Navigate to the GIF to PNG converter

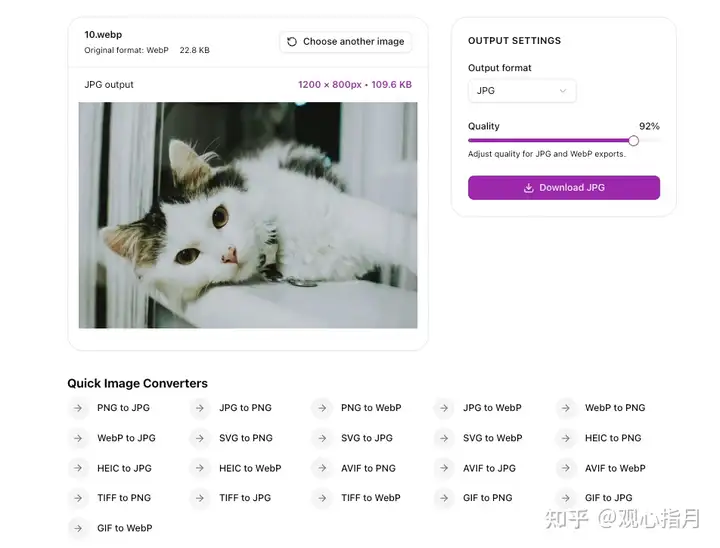[x=487, y=498]
